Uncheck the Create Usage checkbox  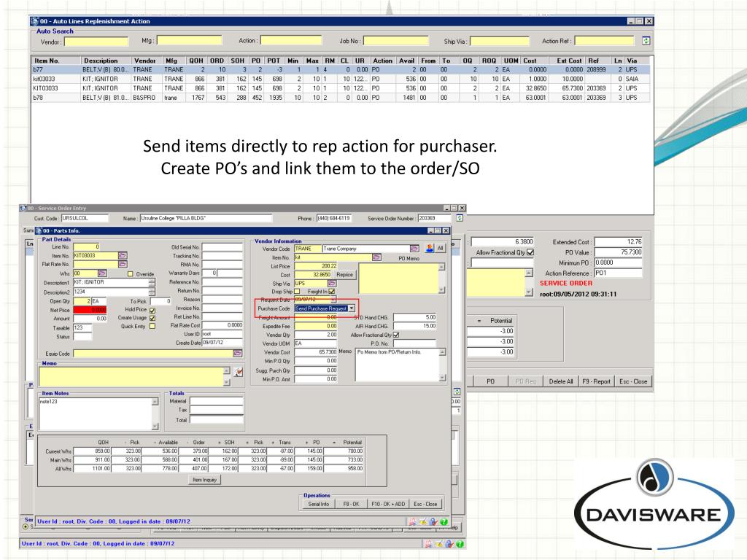point(152,318)
